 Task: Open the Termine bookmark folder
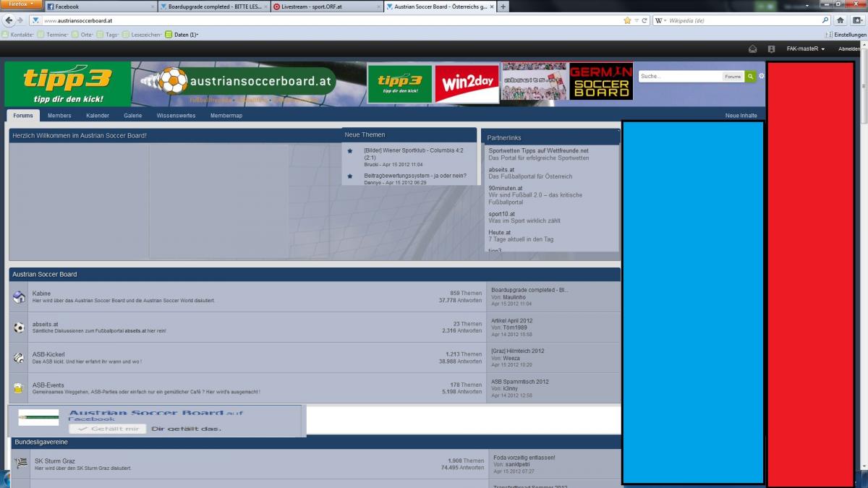(x=54, y=34)
